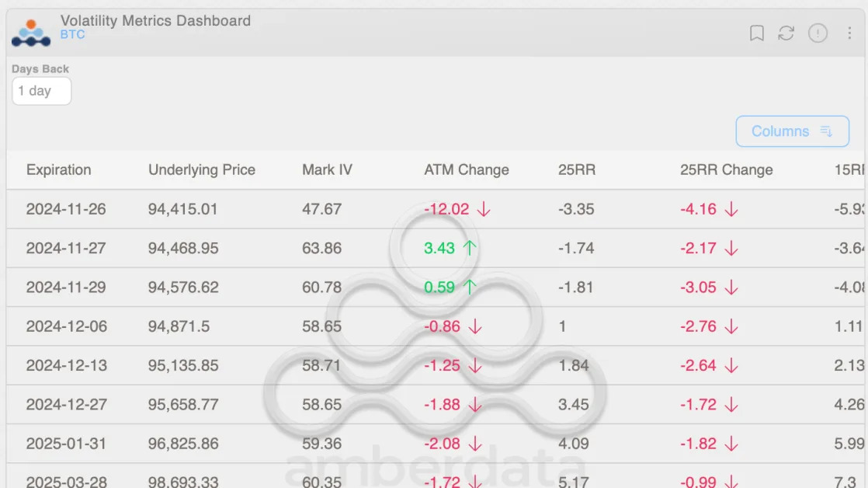Click the 25RR Change column header
Viewport: 868px width, 488px height.
tap(726, 169)
